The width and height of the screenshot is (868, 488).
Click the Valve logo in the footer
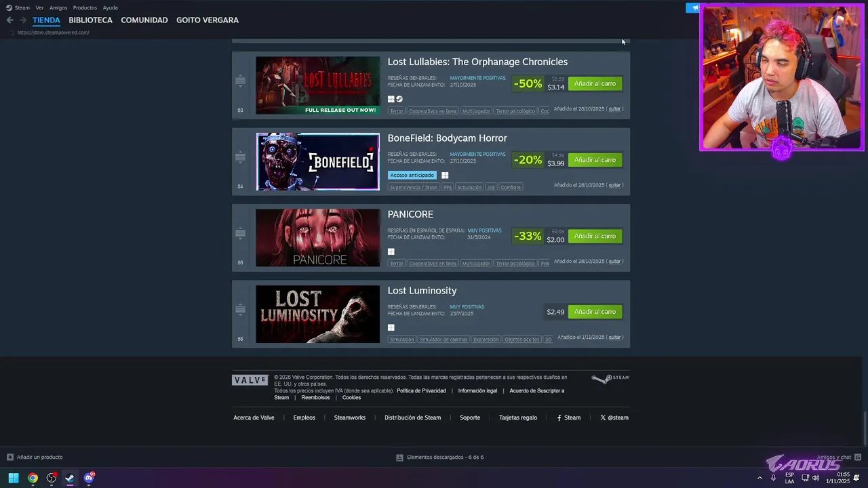[250, 380]
